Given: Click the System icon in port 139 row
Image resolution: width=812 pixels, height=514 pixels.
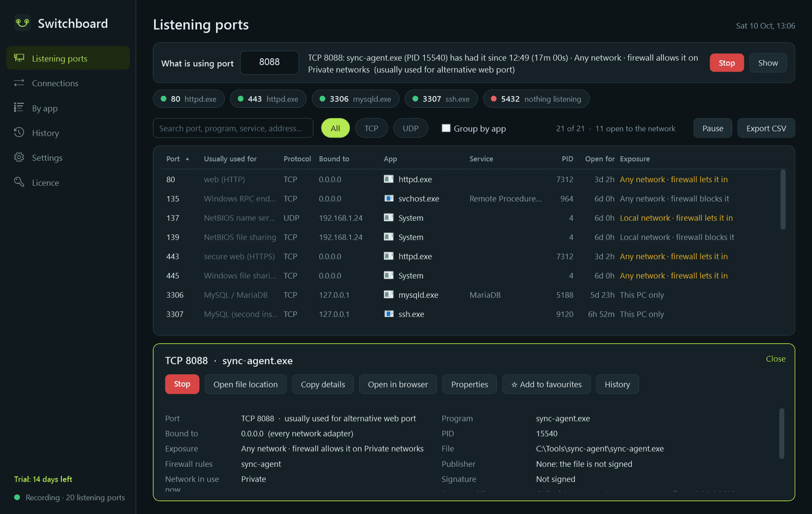Looking at the screenshot, I should point(389,237).
